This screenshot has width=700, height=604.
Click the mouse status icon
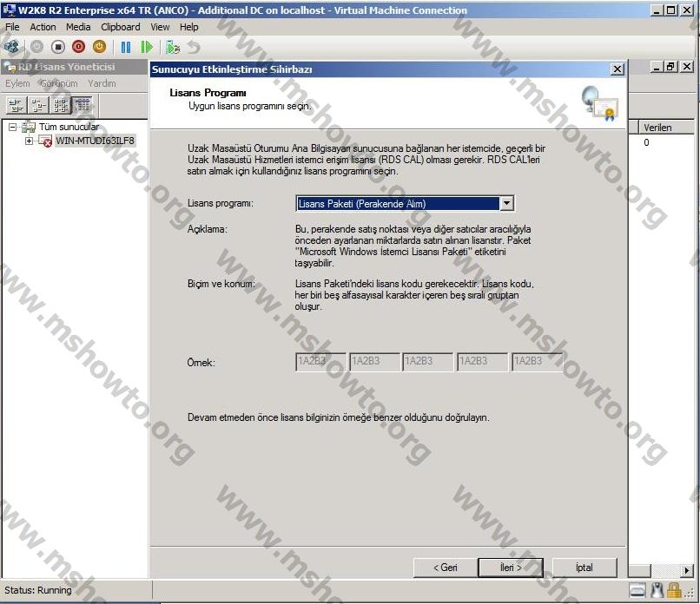[657, 591]
